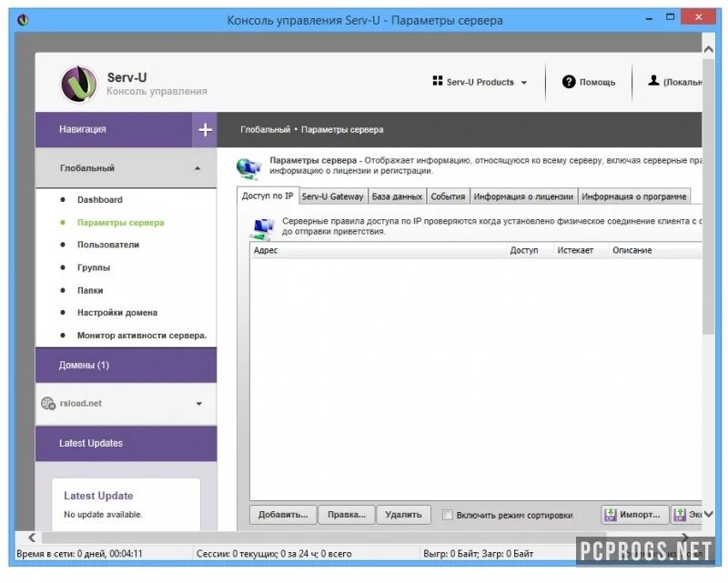
Task: Click the Домены (1) section header
Action: click(126, 366)
